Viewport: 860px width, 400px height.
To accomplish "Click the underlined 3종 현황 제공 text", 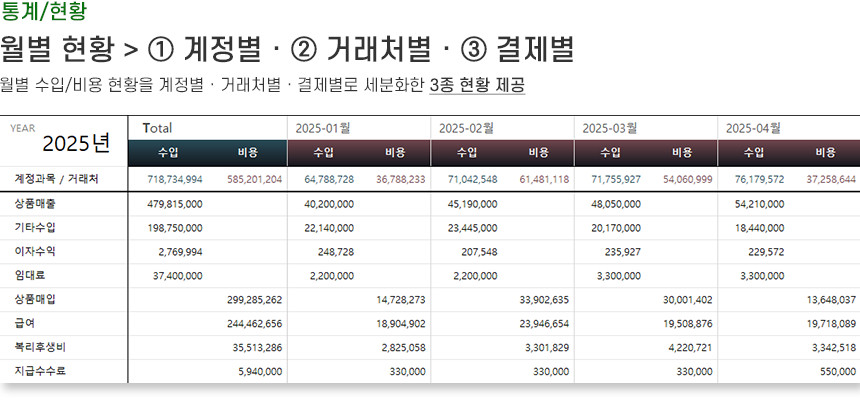I will point(476,86).
